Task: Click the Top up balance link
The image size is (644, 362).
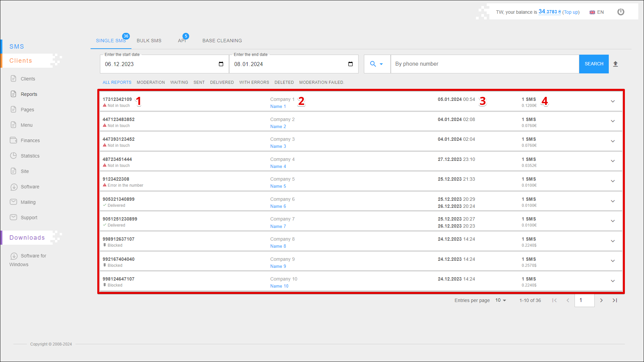Action: tap(571, 12)
